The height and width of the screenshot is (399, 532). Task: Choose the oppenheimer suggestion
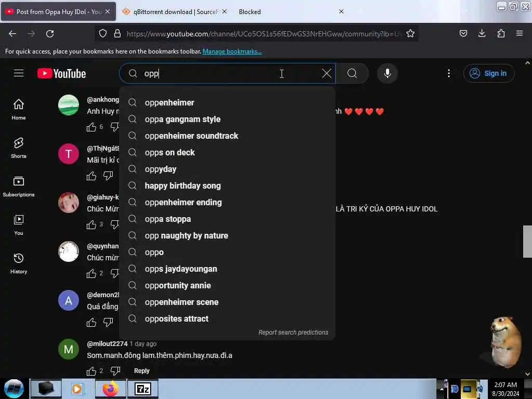click(x=228, y=102)
